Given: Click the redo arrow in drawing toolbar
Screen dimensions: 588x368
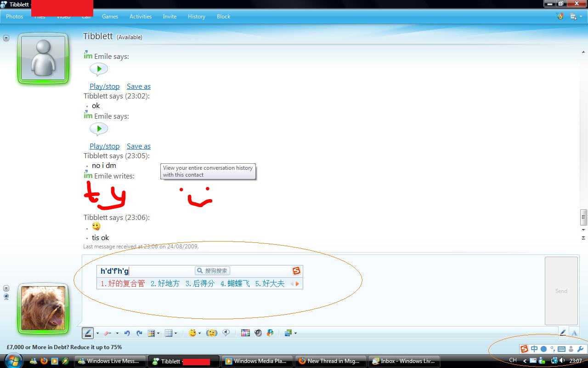Looking at the screenshot, I should [x=139, y=333].
